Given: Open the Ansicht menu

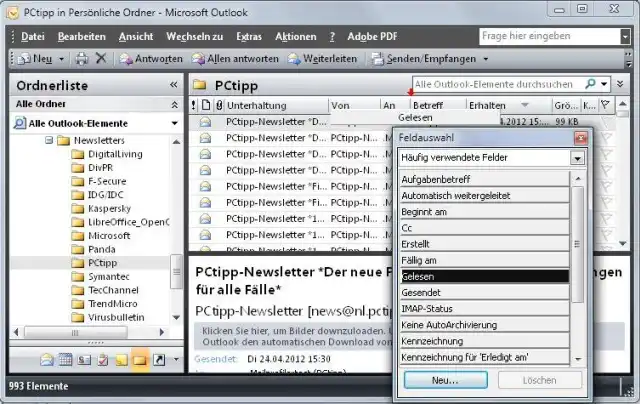Looking at the screenshot, I should [135, 36].
